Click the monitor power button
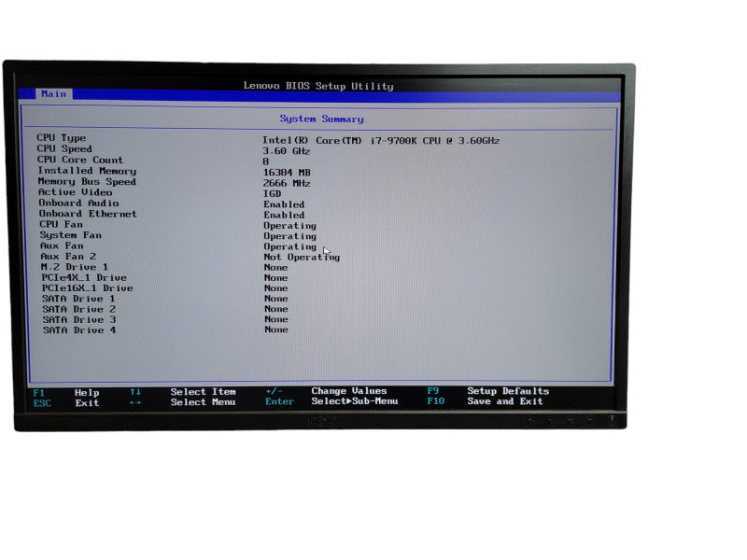 (612, 420)
